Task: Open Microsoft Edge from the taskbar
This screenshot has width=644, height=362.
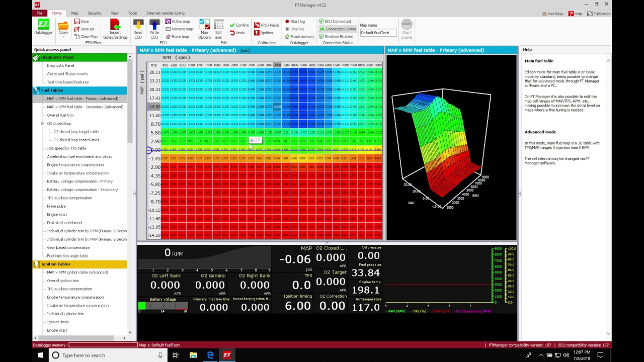Action: [210, 355]
